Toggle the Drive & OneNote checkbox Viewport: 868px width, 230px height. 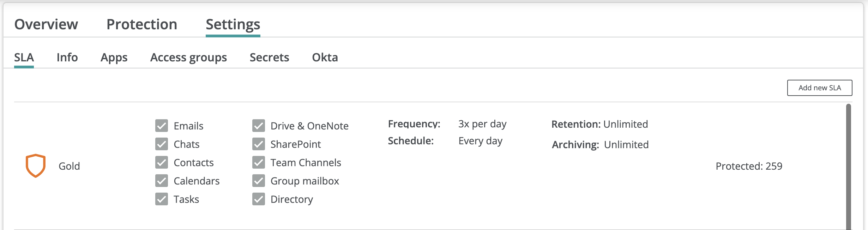(x=259, y=126)
